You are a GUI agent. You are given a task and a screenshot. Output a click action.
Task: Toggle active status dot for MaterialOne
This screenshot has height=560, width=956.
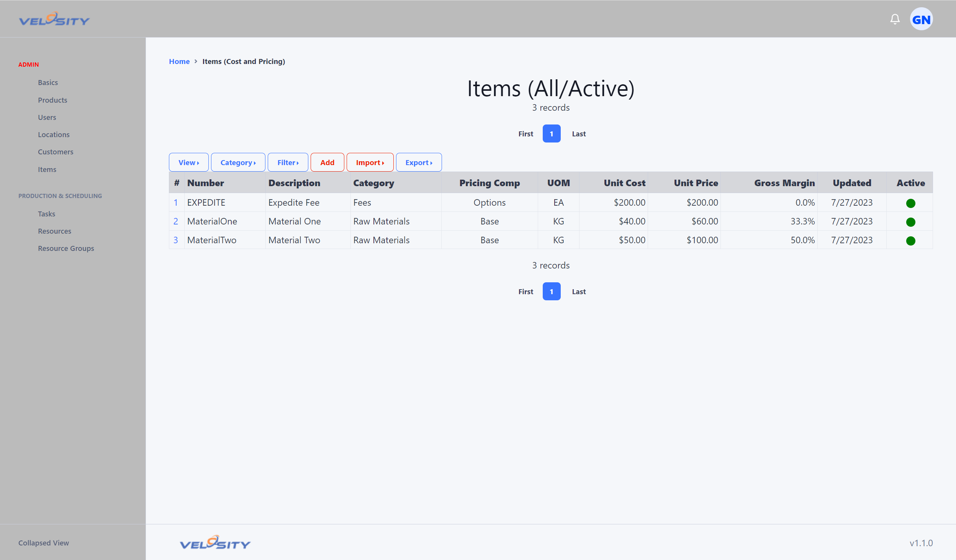click(910, 222)
